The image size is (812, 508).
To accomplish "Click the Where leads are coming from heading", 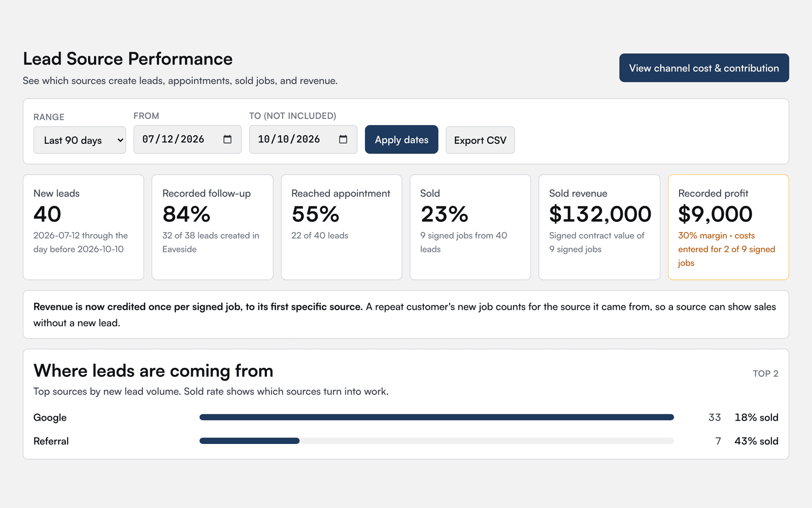I will [153, 371].
